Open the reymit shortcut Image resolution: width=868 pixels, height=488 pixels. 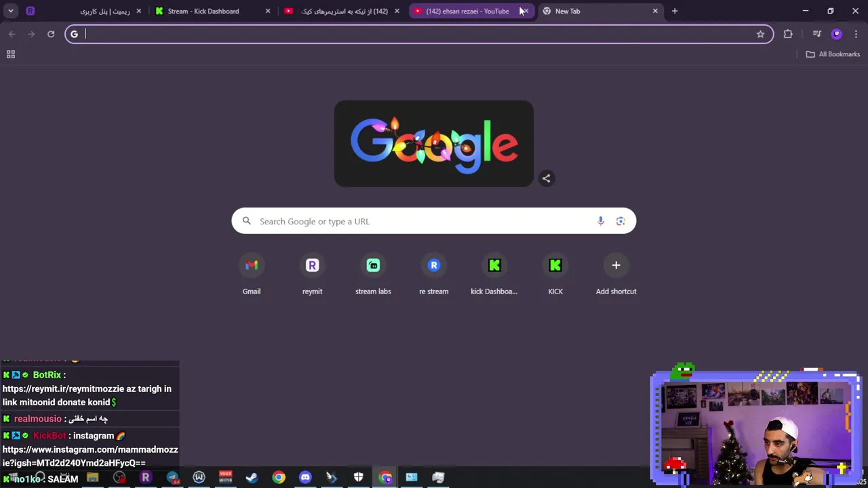pyautogui.click(x=312, y=274)
